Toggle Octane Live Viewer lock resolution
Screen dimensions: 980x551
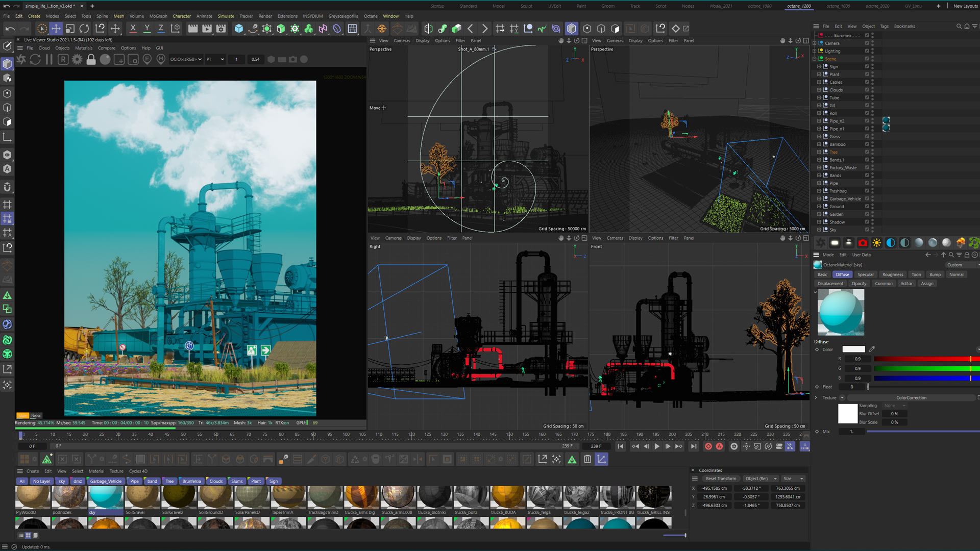click(x=91, y=59)
